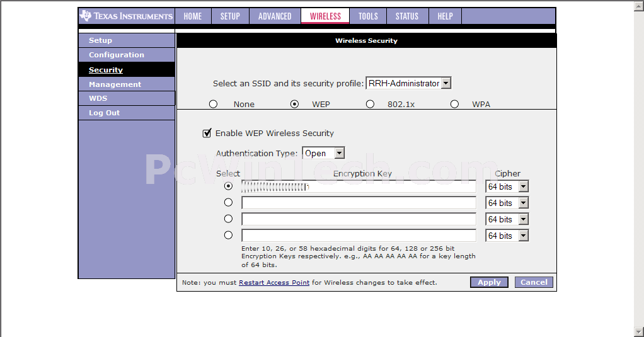Open the HELP tab
644x337 pixels.
click(446, 16)
